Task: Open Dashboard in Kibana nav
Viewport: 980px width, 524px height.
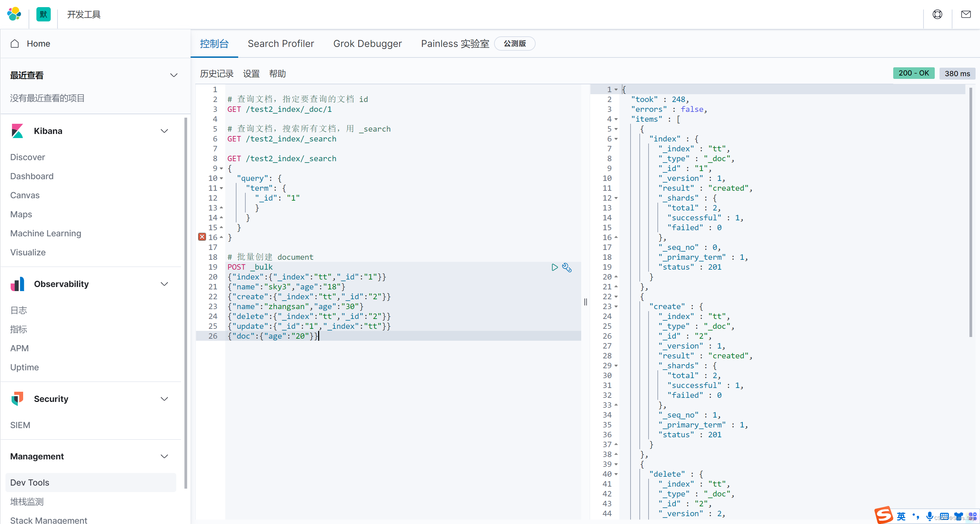Action: tap(32, 176)
